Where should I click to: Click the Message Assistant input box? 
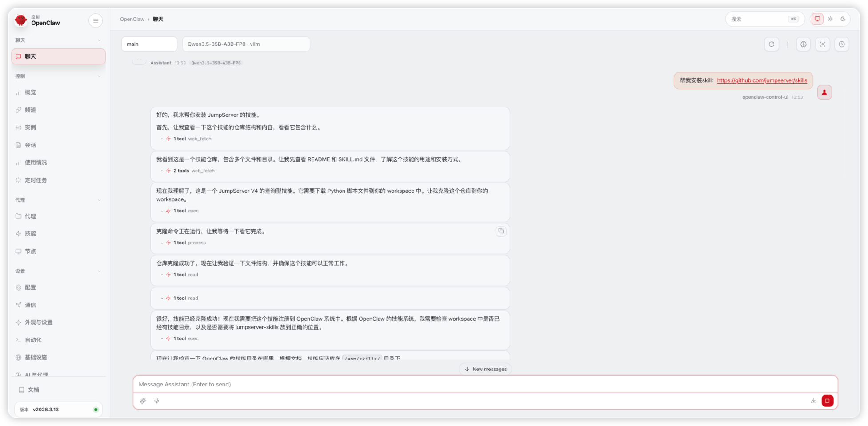tap(485, 384)
